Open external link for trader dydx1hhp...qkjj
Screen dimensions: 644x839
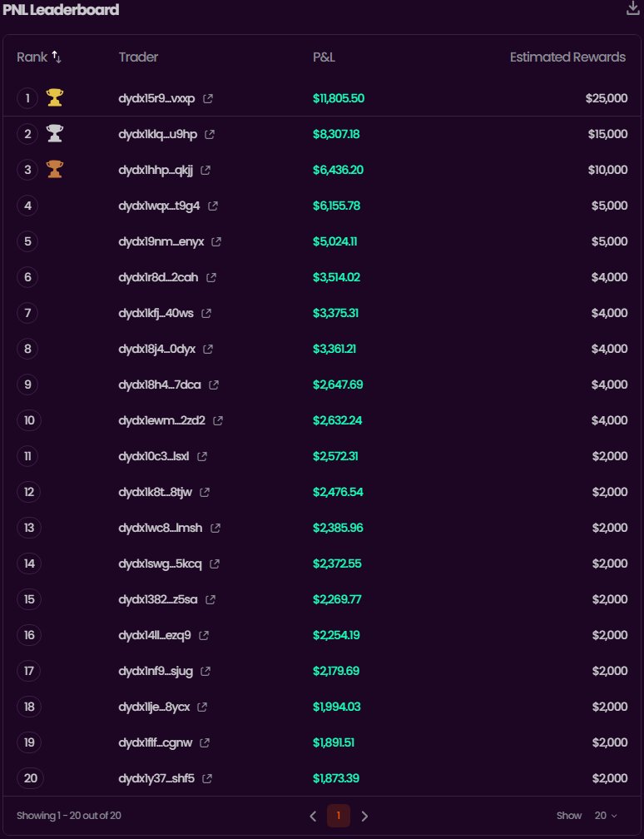tap(206, 171)
